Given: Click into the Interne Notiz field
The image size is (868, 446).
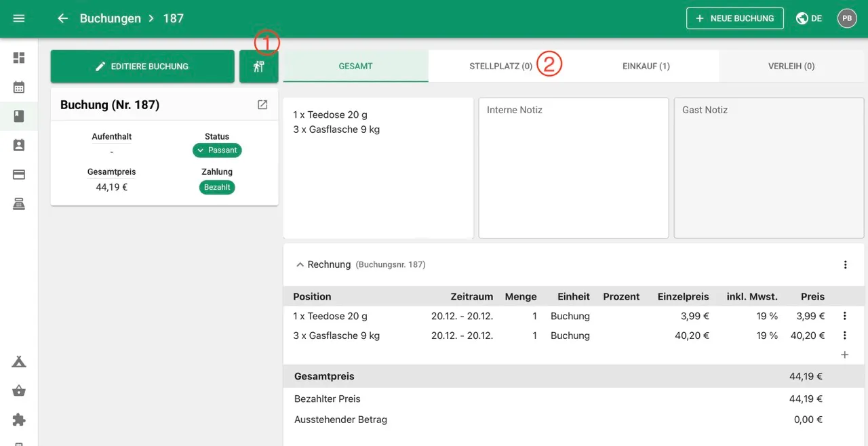Looking at the screenshot, I should 574,168.
